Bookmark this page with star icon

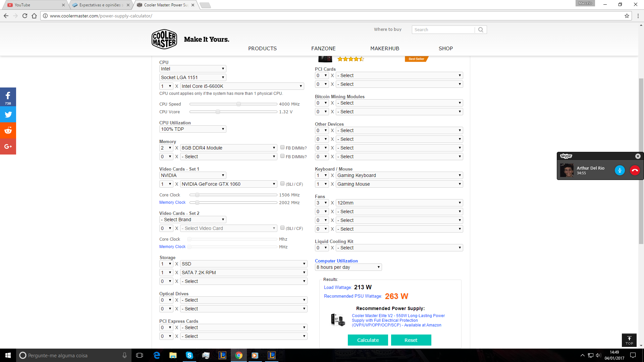pos(627,16)
